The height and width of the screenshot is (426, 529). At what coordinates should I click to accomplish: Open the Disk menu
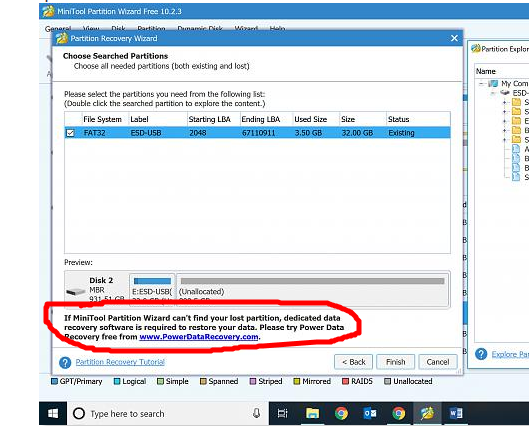(118, 28)
